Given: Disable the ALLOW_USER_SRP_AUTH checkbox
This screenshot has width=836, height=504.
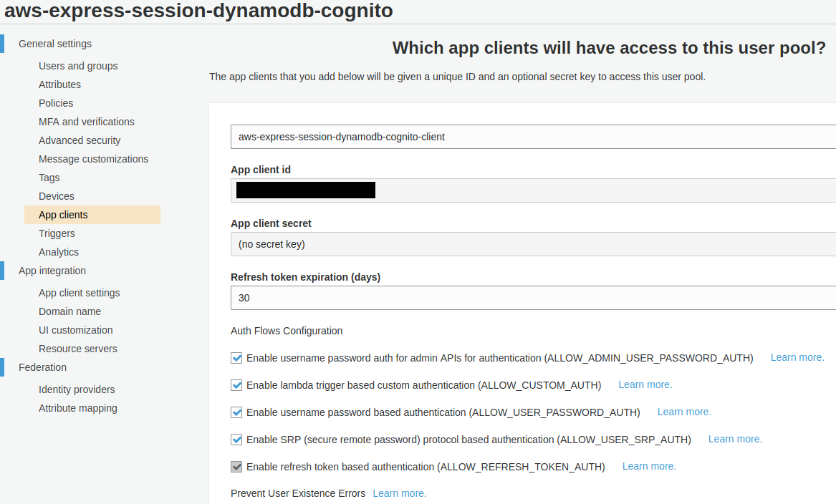Looking at the screenshot, I should point(236,440).
